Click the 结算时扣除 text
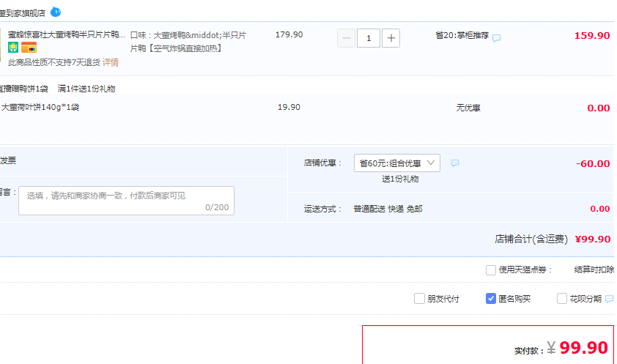This screenshot has height=364, width=617. pos(594,270)
